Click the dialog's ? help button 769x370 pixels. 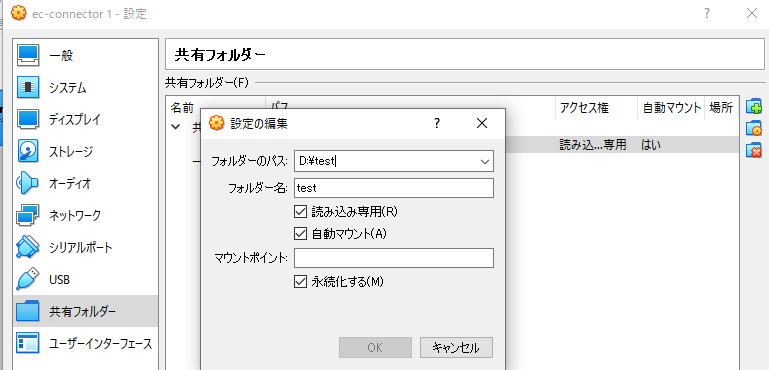[436, 124]
